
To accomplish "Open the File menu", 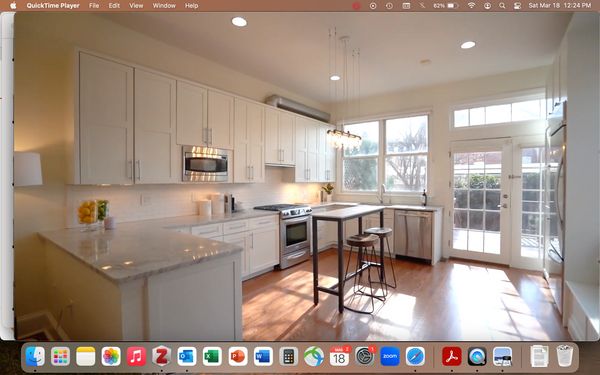I will click(x=94, y=6).
